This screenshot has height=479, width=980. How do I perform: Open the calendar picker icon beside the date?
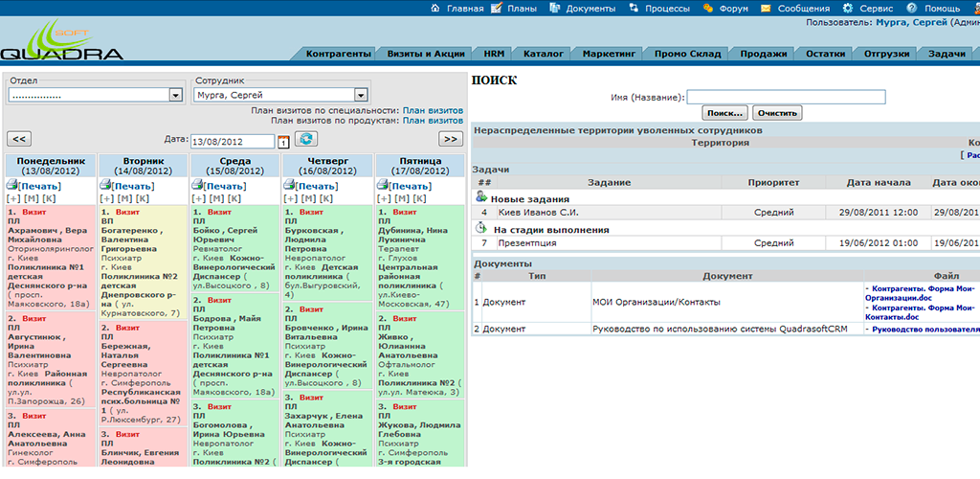pos(283,142)
